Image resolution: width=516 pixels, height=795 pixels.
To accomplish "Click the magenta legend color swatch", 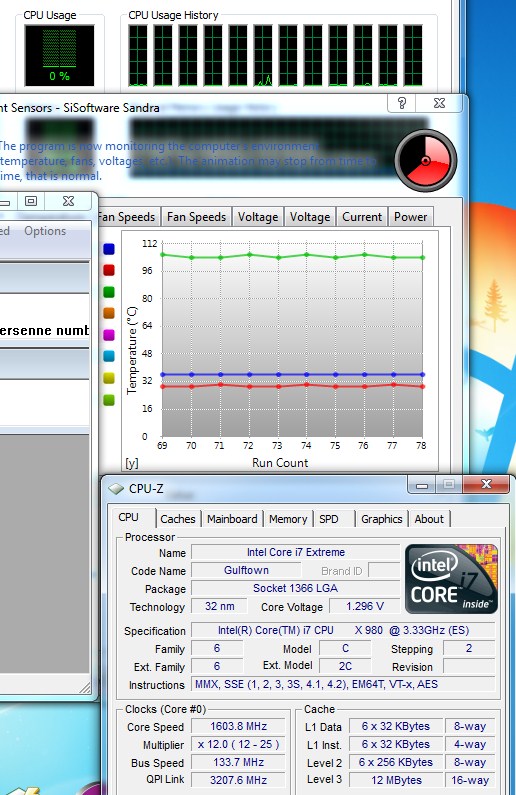I will pos(109,335).
